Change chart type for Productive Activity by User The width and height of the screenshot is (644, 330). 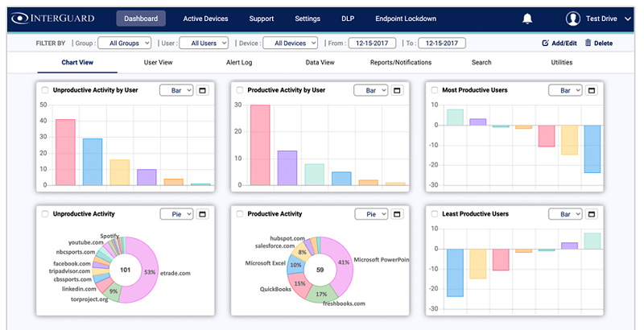[x=371, y=90]
